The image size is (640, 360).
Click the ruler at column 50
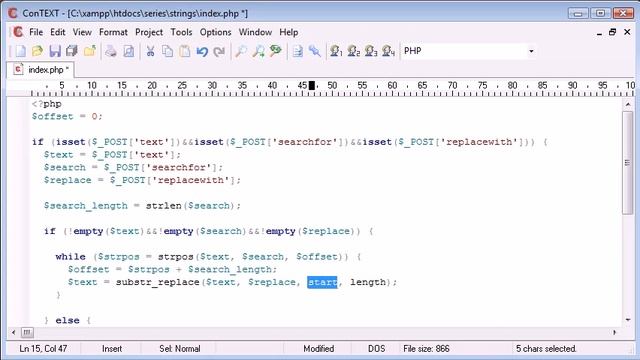click(332, 86)
